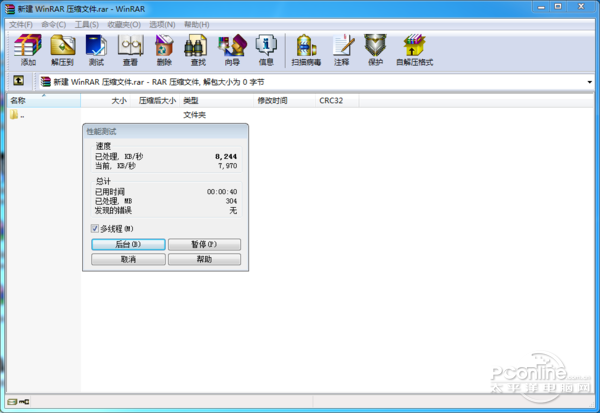Sort by 压缩后大小 column header
Viewport: 600px width, 413px height.
click(155, 101)
